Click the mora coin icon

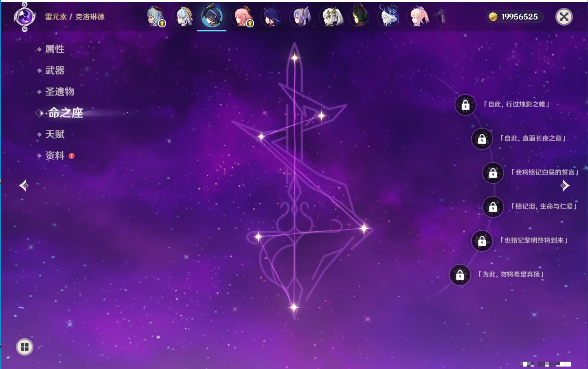pyautogui.click(x=493, y=17)
